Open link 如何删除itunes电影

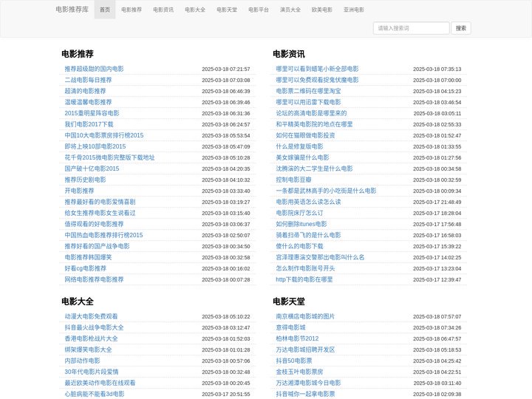pos(301,224)
